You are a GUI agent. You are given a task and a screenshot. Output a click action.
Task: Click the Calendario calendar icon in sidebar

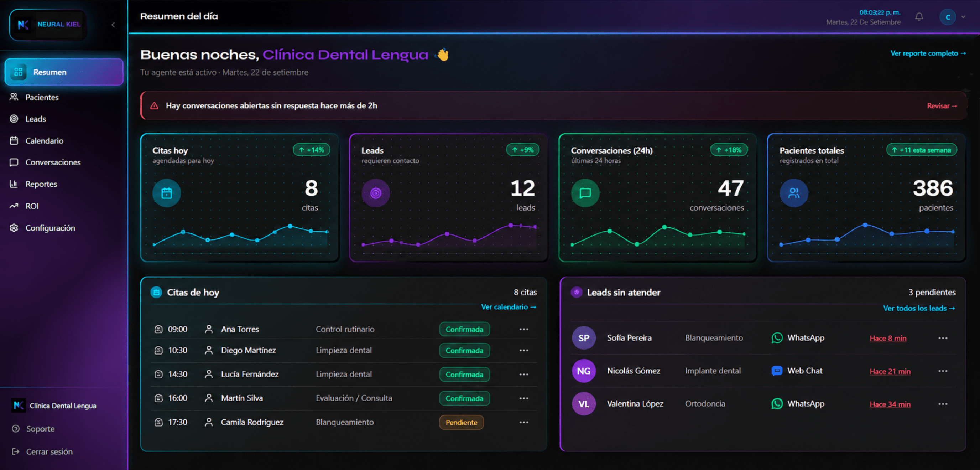tap(14, 140)
